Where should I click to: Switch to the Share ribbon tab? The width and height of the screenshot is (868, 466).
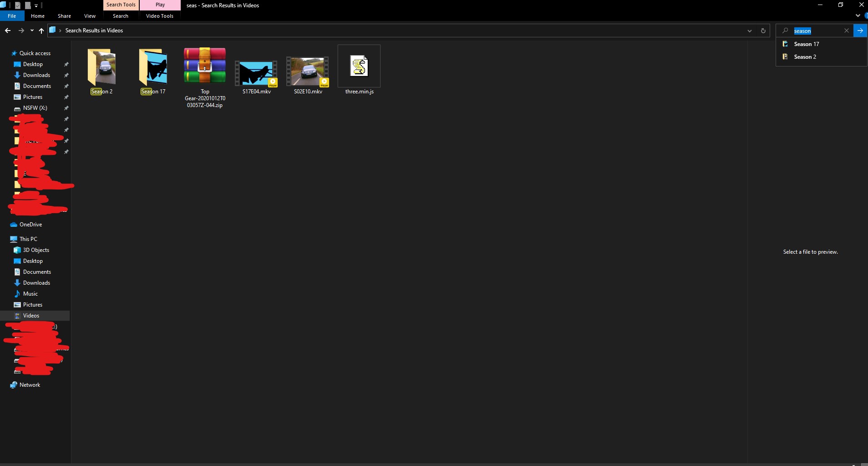click(x=64, y=16)
